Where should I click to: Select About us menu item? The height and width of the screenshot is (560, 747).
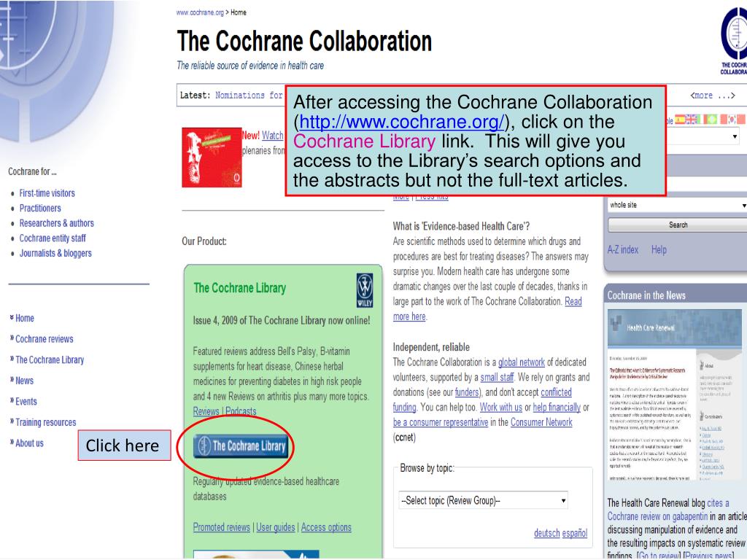tap(29, 443)
